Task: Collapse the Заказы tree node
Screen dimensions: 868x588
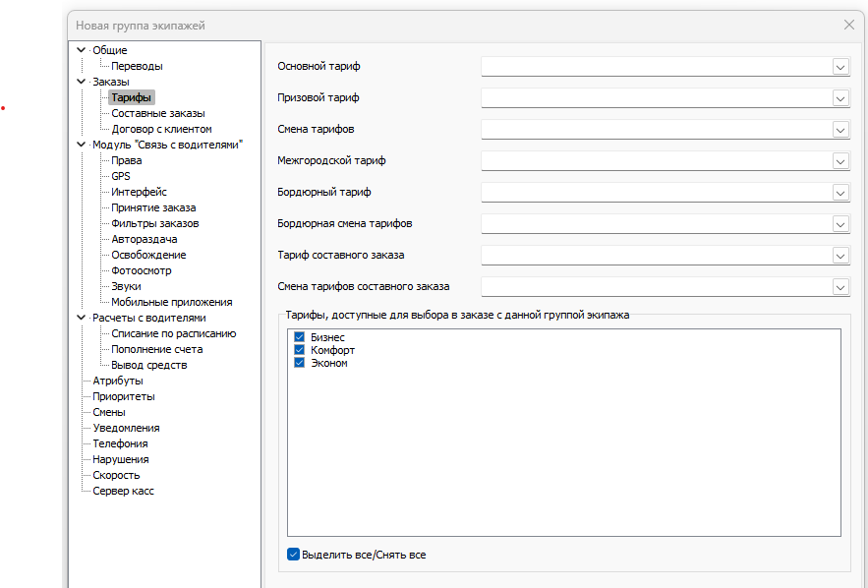Action: (x=83, y=82)
